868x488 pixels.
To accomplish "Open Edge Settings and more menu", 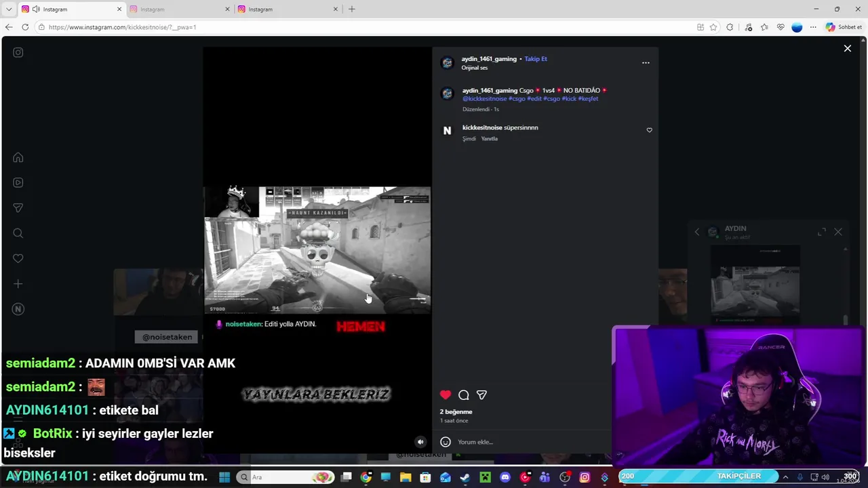I will (813, 27).
